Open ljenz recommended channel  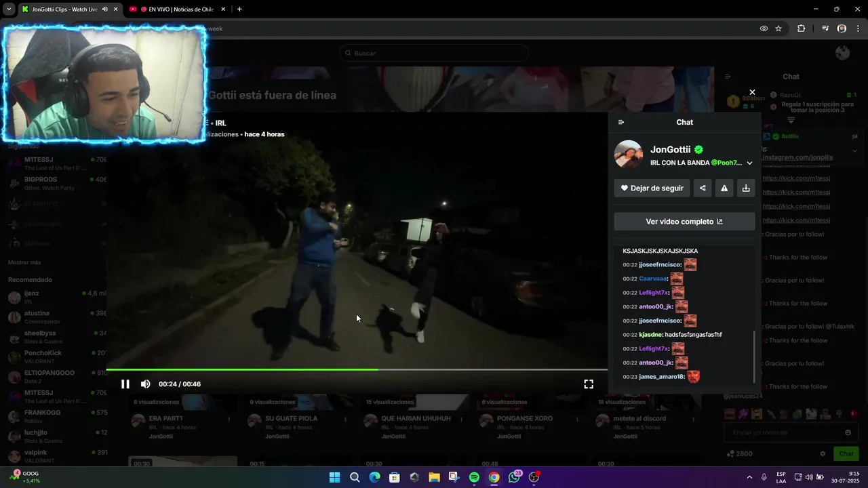point(57,297)
